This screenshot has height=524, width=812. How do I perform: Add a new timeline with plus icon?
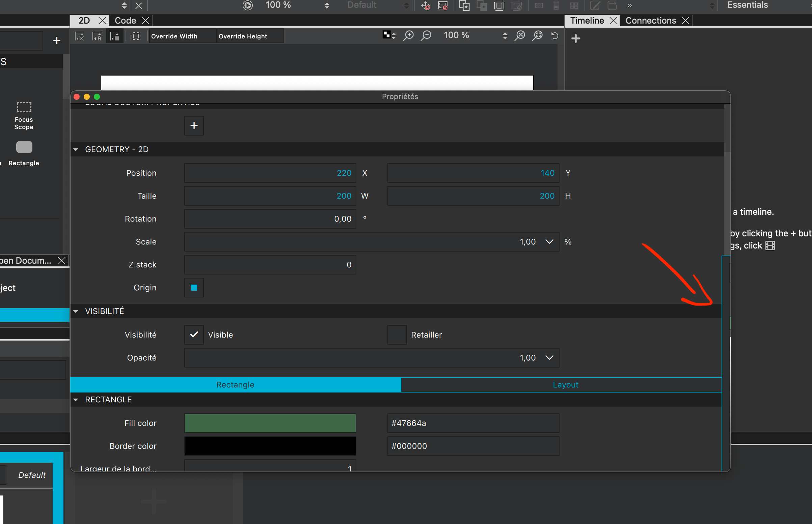pos(576,38)
